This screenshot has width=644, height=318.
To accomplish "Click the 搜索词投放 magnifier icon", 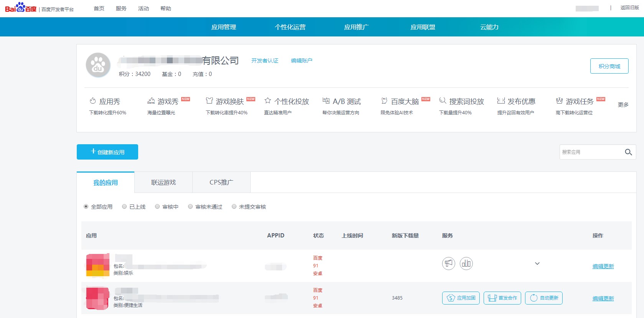I will click(443, 101).
